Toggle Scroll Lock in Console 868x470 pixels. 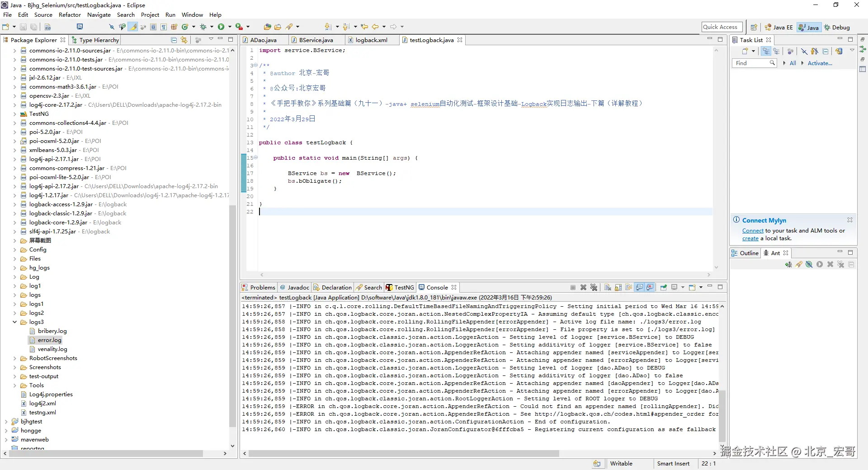618,288
